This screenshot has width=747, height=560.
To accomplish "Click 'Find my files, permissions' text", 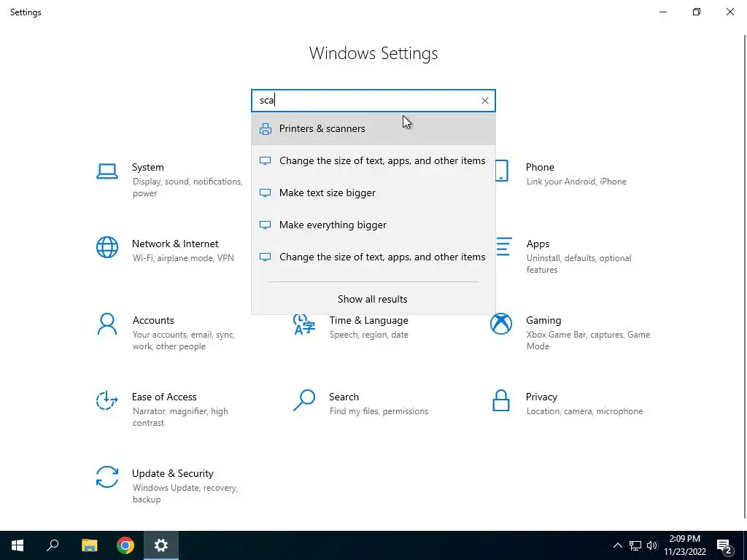I will click(x=379, y=411).
